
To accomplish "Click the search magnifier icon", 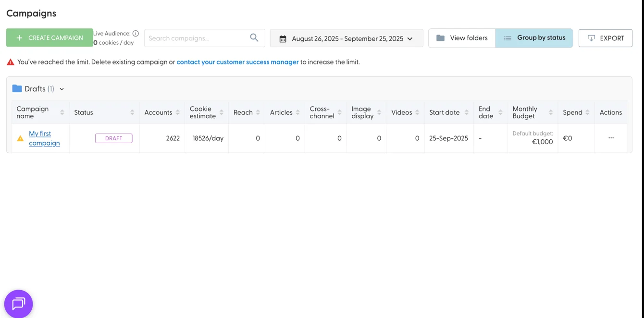I will pos(254,37).
